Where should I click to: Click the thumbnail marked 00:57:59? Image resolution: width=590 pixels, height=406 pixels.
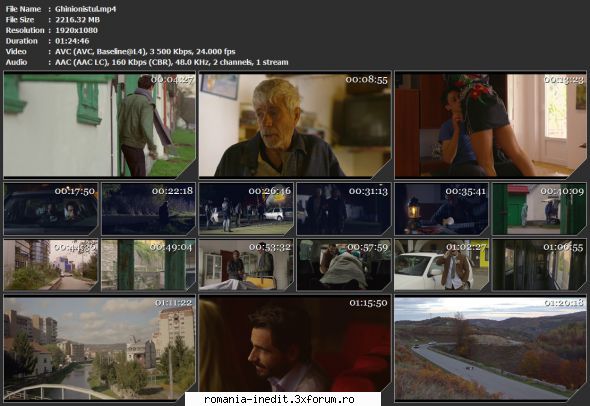point(344,265)
